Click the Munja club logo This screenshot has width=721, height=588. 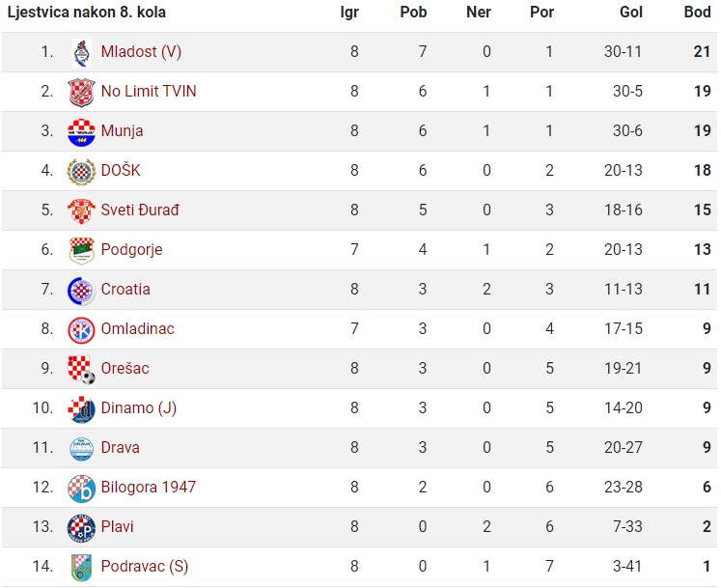click(x=81, y=132)
